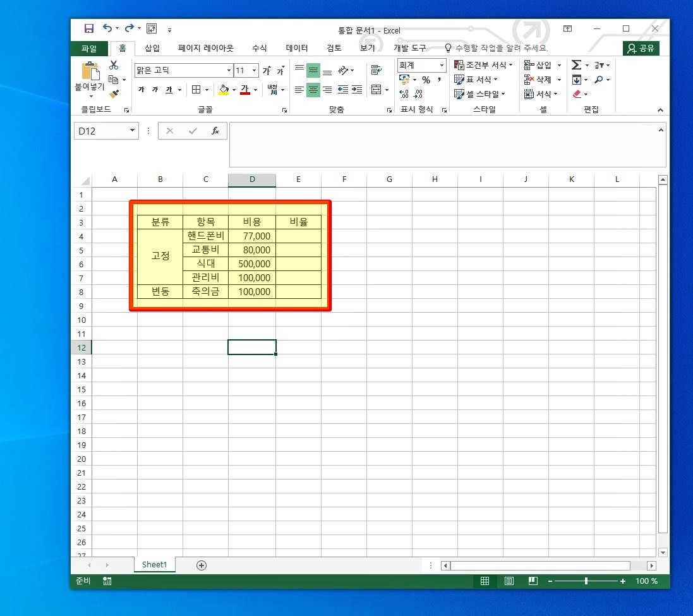Toggle middle vertical alignment
693x616 pixels.
coord(313,70)
